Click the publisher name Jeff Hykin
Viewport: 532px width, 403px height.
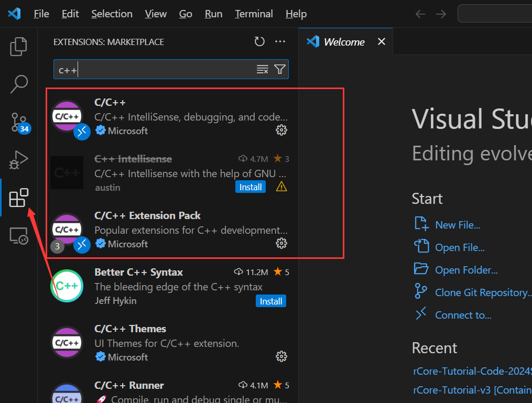(x=115, y=301)
